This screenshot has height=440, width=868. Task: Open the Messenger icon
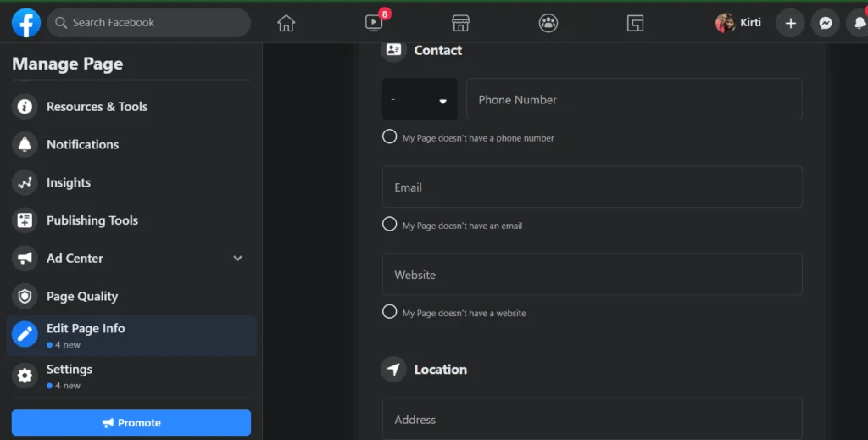click(825, 23)
